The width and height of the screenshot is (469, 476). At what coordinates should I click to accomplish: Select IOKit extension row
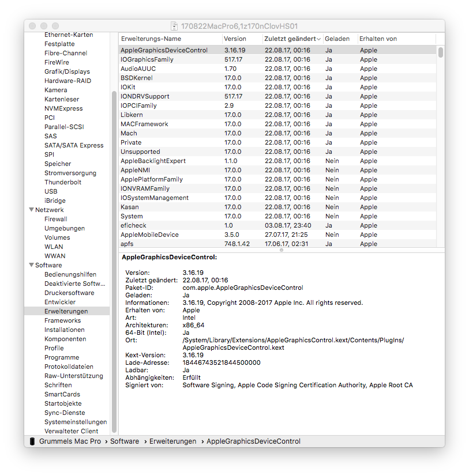tap(277, 87)
